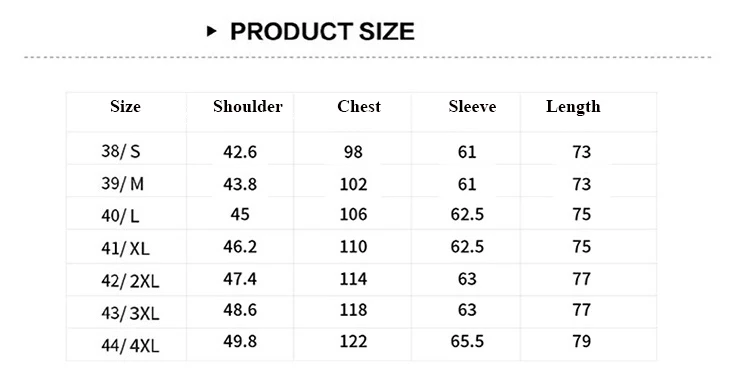The height and width of the screenshot is (386, 750).
Task: Click the PRODUCT SIZE heading
Action: tap(322, 32)
